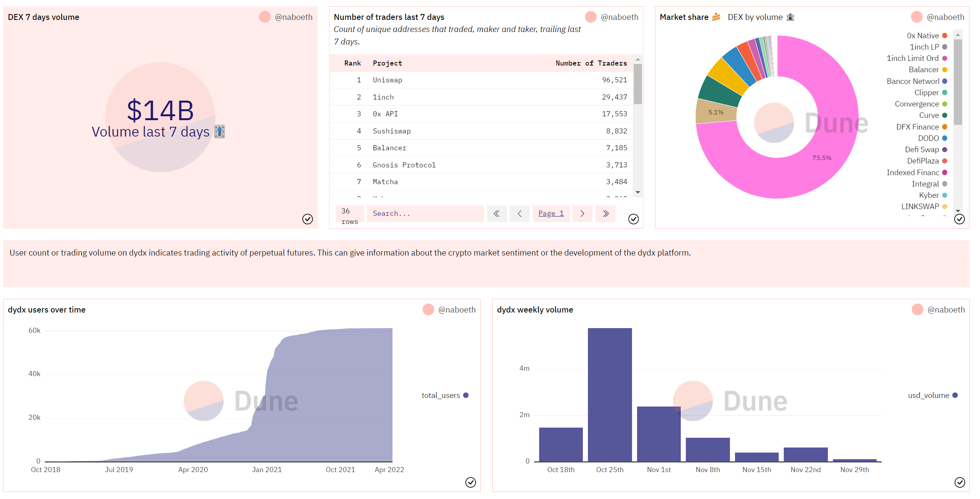
Task: Click the $14B volume counter
Action: tap(160, 110)
